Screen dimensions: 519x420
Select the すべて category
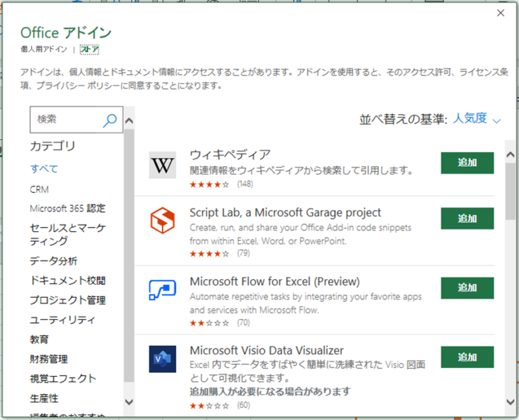coord(44,169)
